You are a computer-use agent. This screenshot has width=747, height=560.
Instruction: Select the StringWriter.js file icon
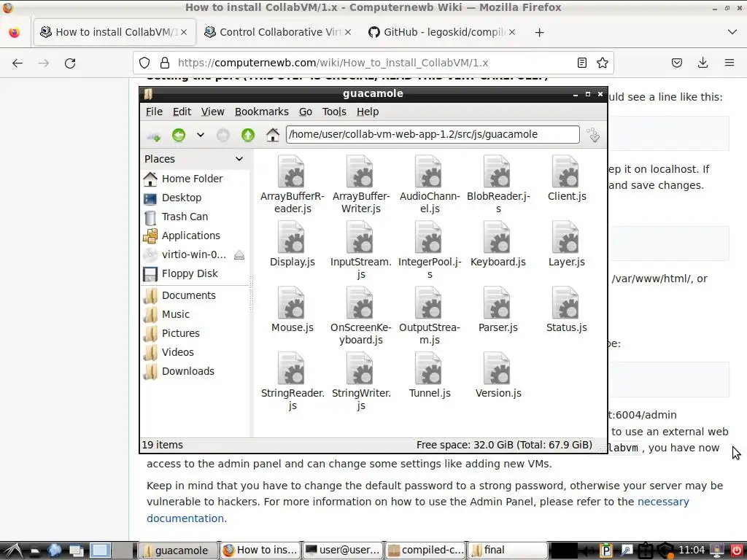[360, 369]
